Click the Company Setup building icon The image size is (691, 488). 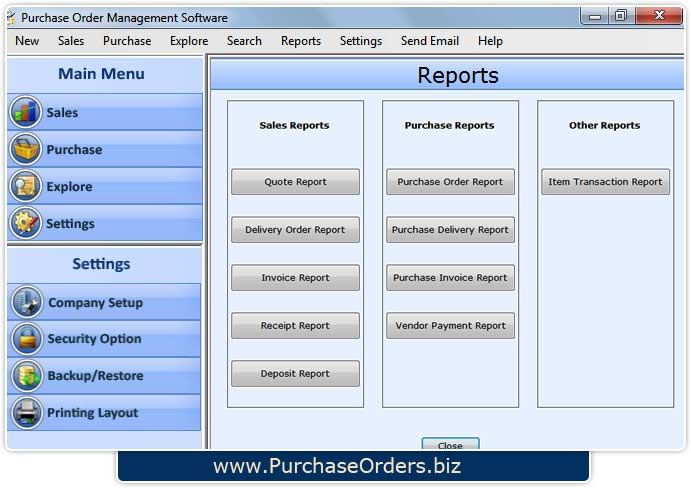tap(27, 302)
